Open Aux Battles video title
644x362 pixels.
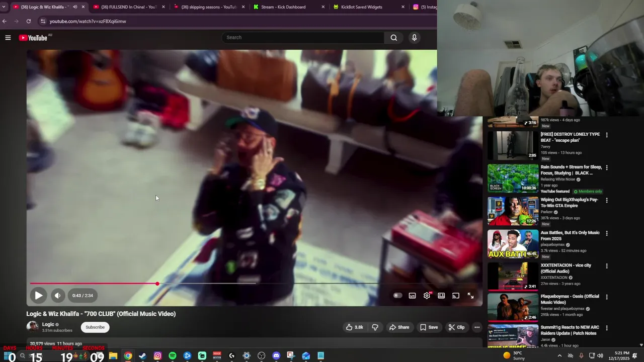570,236
